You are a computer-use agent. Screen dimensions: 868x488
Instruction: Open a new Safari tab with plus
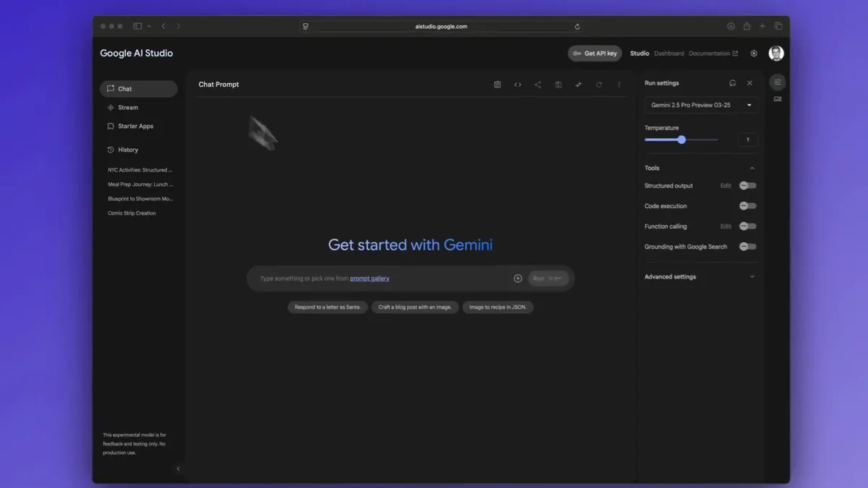coord(762,26)
